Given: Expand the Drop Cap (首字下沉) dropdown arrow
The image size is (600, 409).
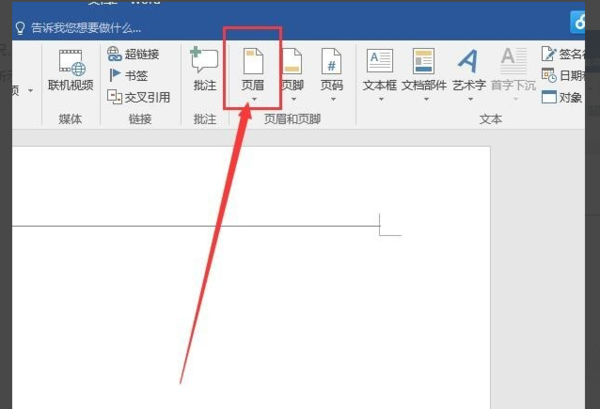Looking at the screenshot, I should [515, 99].
